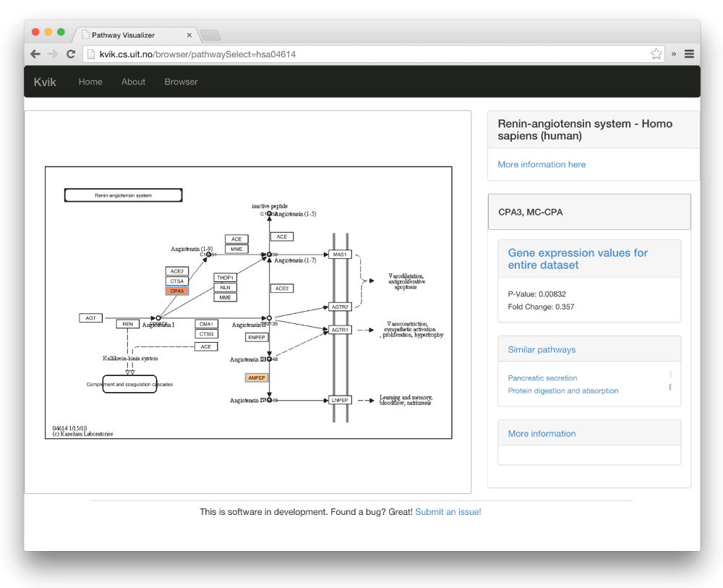Click the More information here link

tap(542, 165)
